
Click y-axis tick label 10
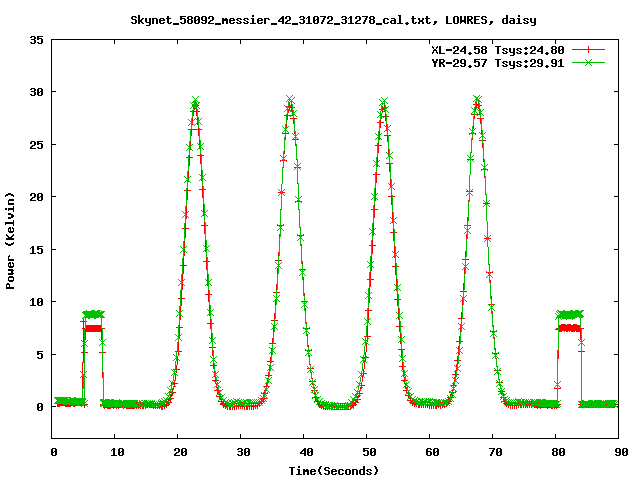click(37, 302)
